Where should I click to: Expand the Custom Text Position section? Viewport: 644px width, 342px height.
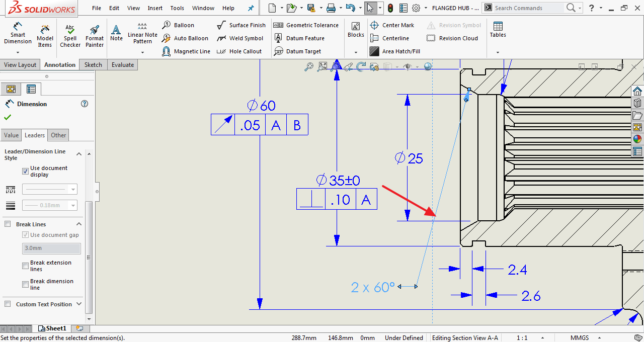tap(79, 304)
